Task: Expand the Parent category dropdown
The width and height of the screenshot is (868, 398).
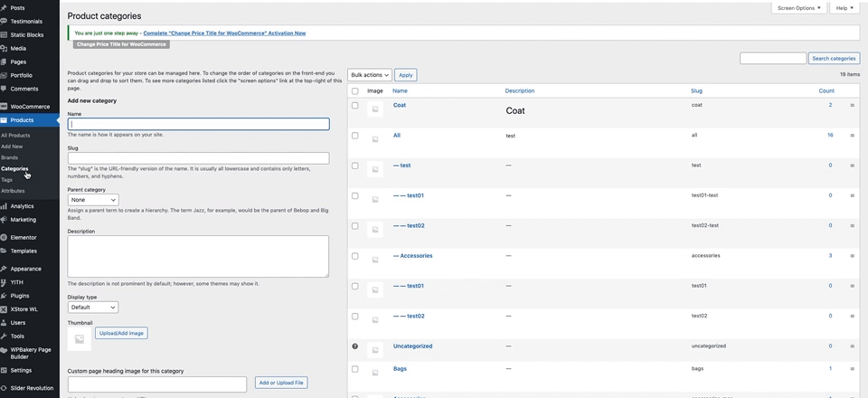Action: tap(92, 200)
